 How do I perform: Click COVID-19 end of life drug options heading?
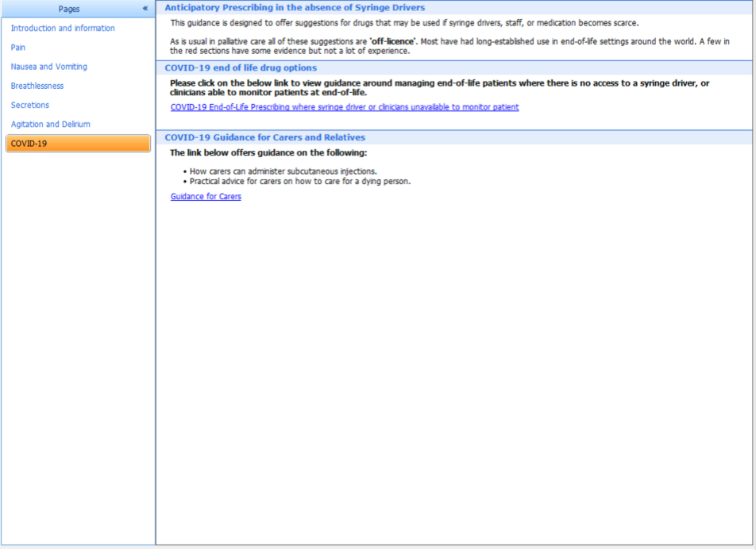point(241,68)
